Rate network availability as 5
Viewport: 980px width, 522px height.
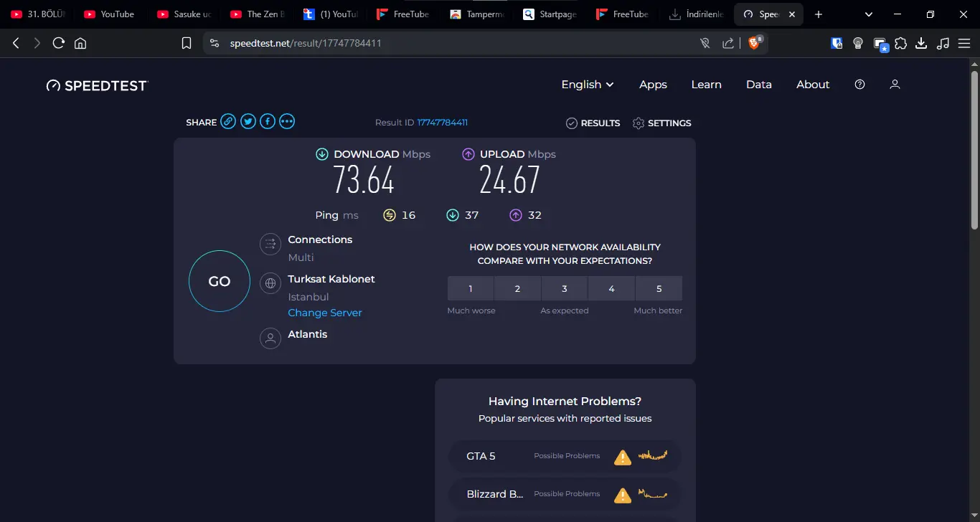[x=659, y=288]
